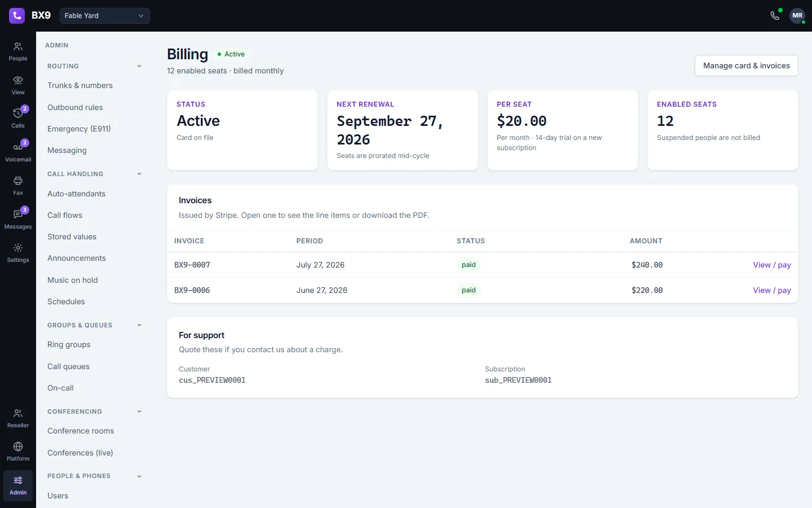Open Settings gear in left rail
Image resolution: width=812 pixels, height=508 pixels.
pyautogui.click(x=18, y=253)
